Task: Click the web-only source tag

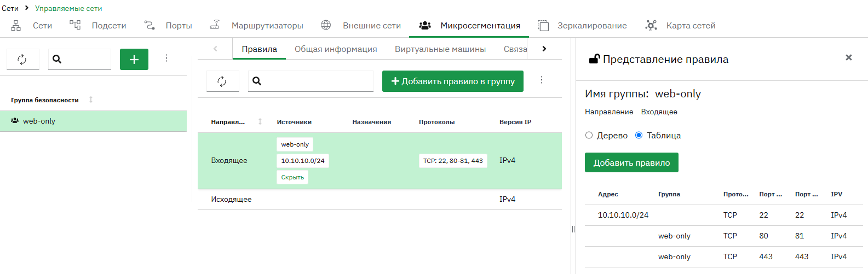Action: coord(295,144)
